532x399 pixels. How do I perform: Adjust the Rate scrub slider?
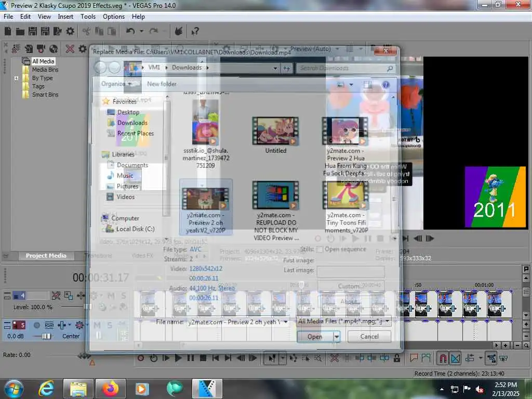coord(84,355)
